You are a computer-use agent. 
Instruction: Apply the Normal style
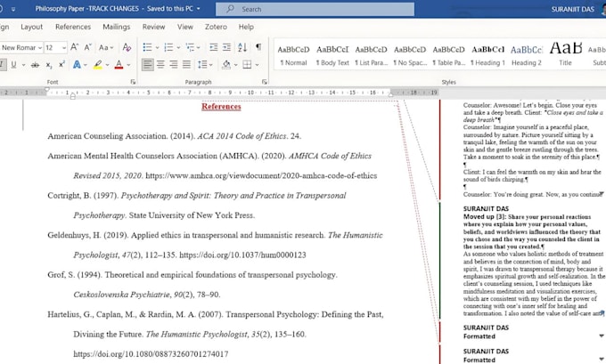[x=294, y=55]
